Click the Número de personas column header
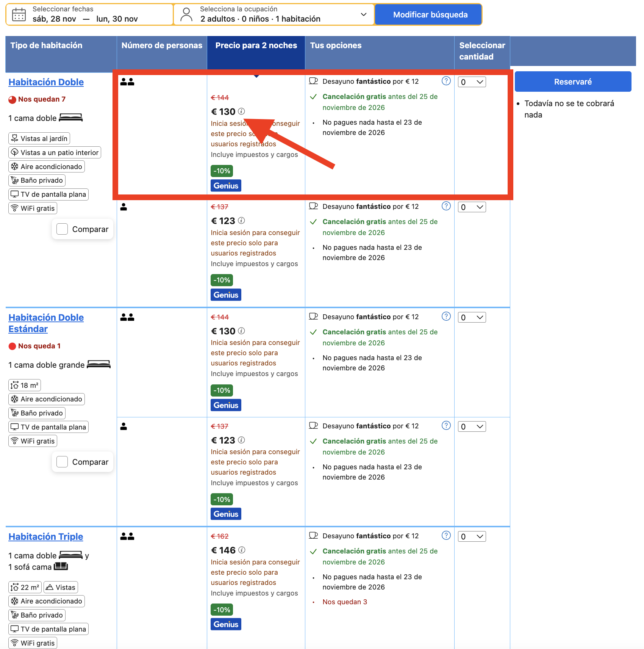The width and height of the screenshot is (644, 649). 162,53
